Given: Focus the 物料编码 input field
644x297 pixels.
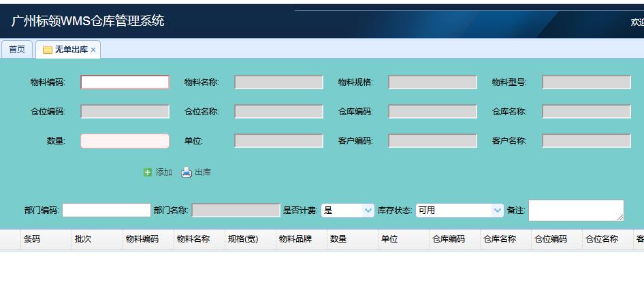Looking at the screenshot, I should coord(125,82).
